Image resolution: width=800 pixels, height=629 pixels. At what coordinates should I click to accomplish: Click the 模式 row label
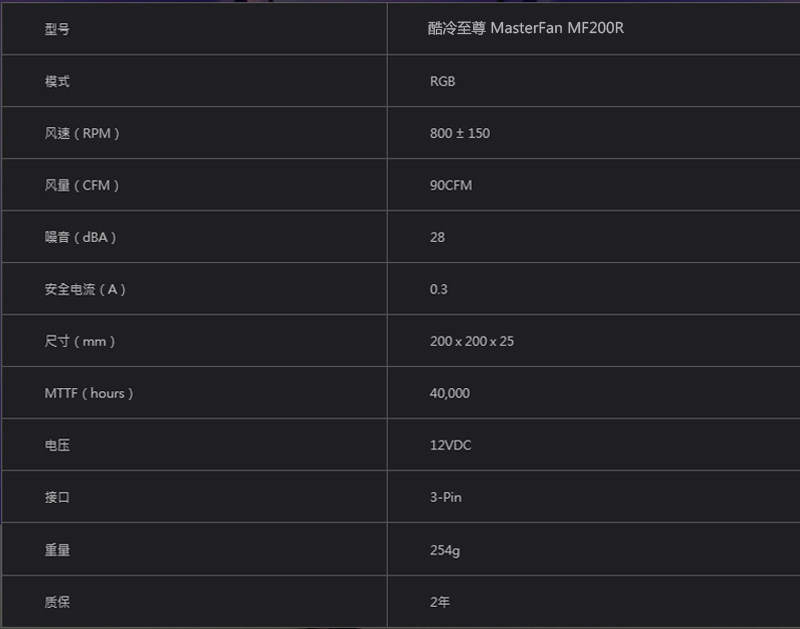coord(57,81)
